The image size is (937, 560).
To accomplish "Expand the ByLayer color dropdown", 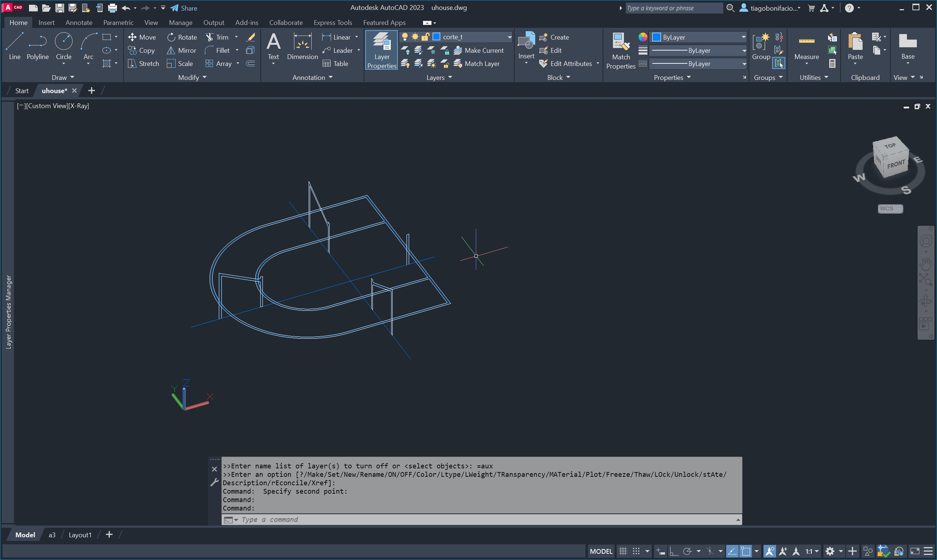I will 743,37.
